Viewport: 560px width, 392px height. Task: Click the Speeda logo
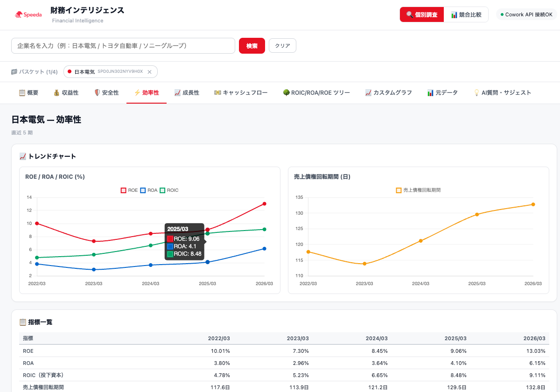tap(28, 14)
